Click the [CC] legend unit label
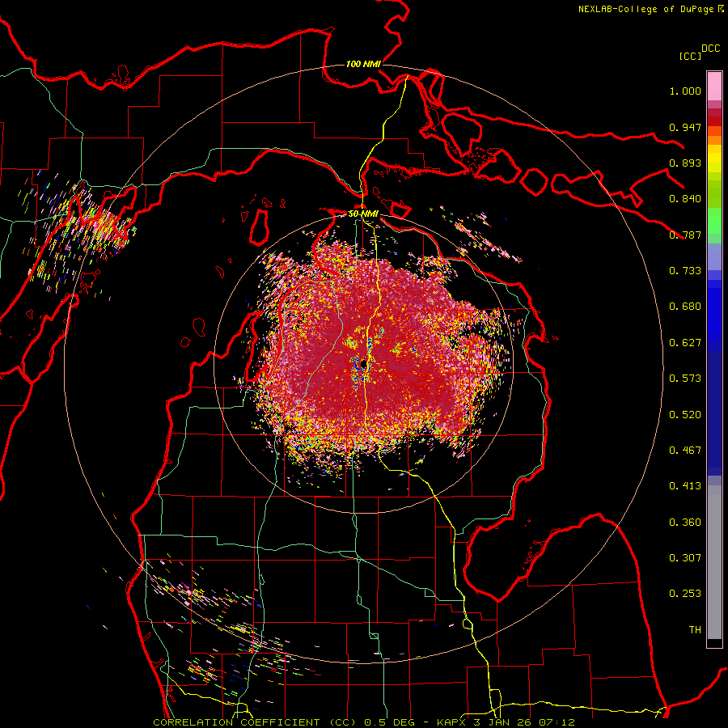Screen dimensions: 728x728 pyautogui.click(x=690, y=56)
